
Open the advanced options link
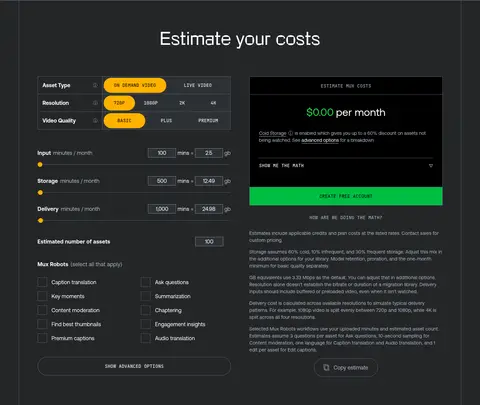(x=320, y=140)
